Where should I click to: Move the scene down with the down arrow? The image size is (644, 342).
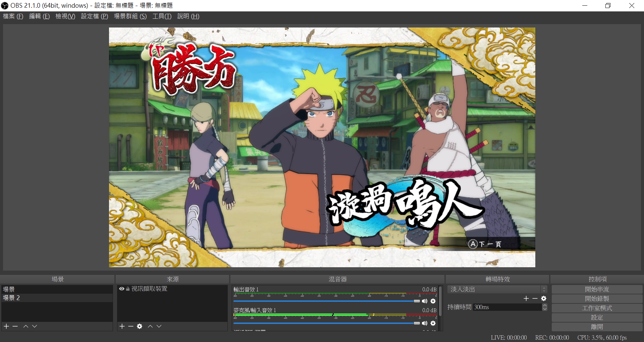(x=35, y=326)
